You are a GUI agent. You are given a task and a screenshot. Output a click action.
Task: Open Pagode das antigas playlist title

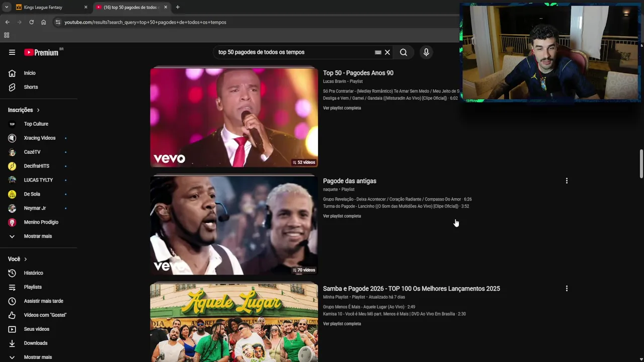pos(350,181)
